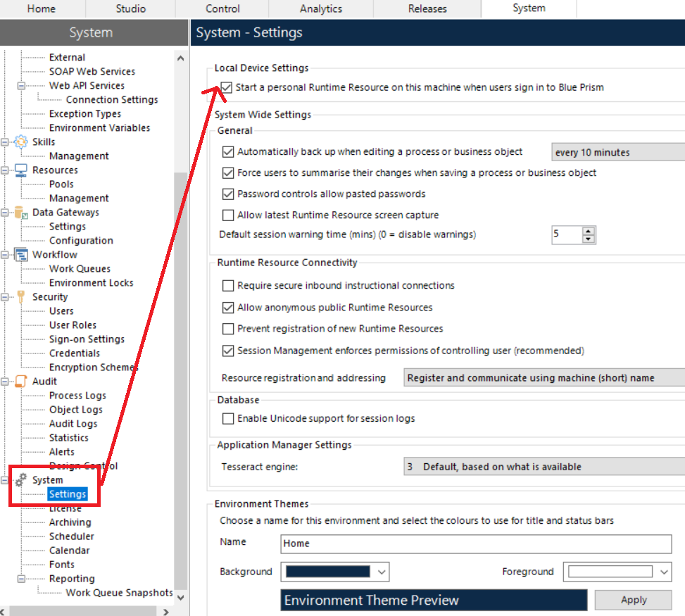685x616 pixels.
Task: Open SOAP Web Services in tree
Action: (92, 71)
